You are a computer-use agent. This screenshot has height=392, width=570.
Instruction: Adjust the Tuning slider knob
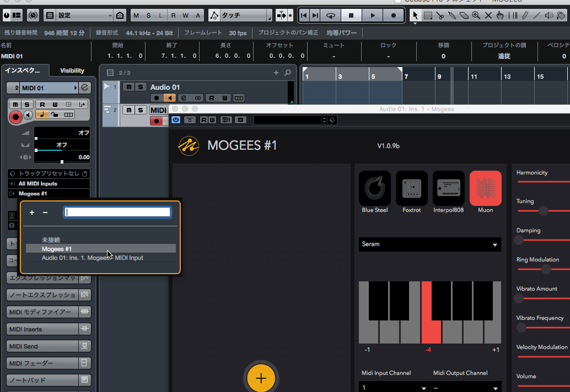tap(544, 211)
